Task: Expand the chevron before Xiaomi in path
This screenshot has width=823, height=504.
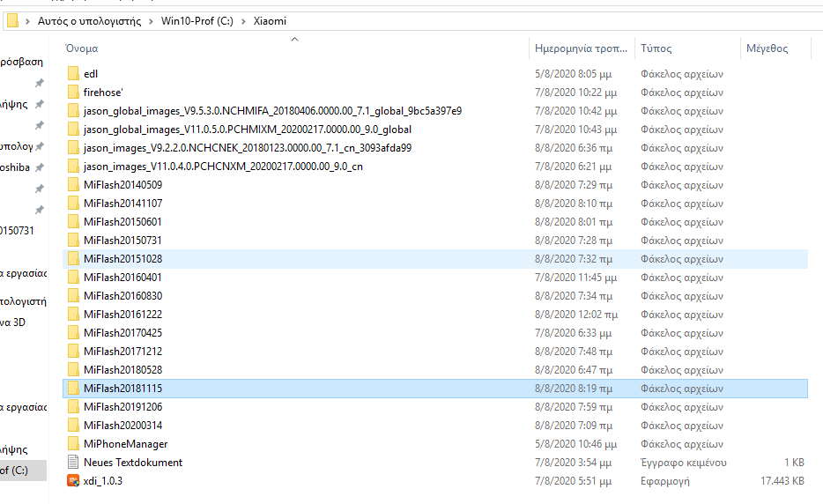Action: coord(243,21)
